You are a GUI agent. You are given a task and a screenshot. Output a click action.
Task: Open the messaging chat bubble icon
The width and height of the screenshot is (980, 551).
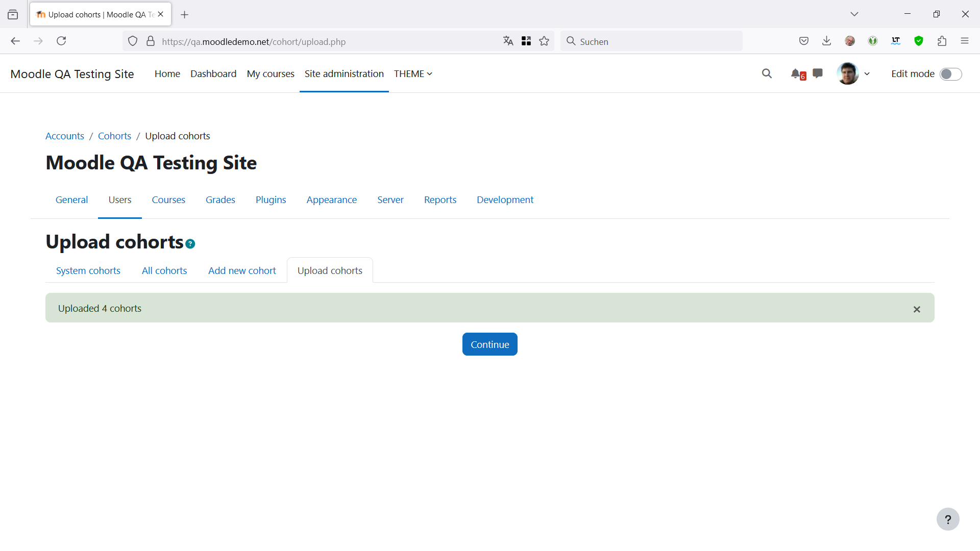[818, 73]
